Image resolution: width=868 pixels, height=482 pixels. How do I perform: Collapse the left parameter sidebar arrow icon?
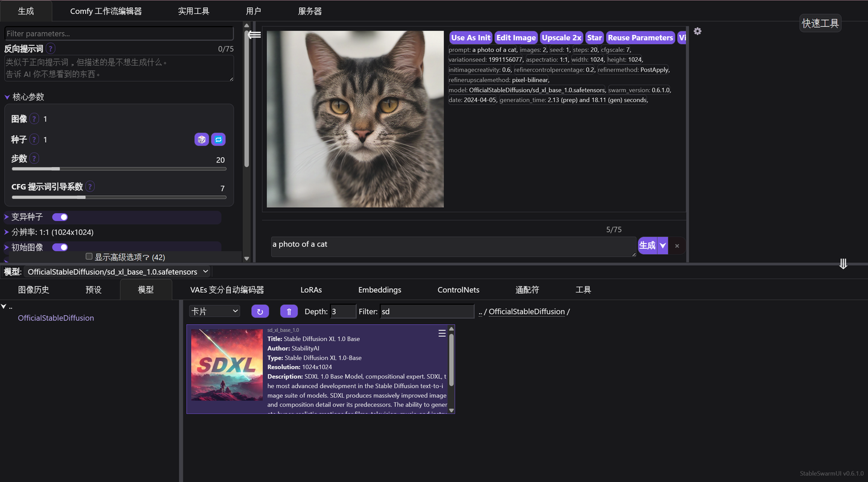pos(254,35)
